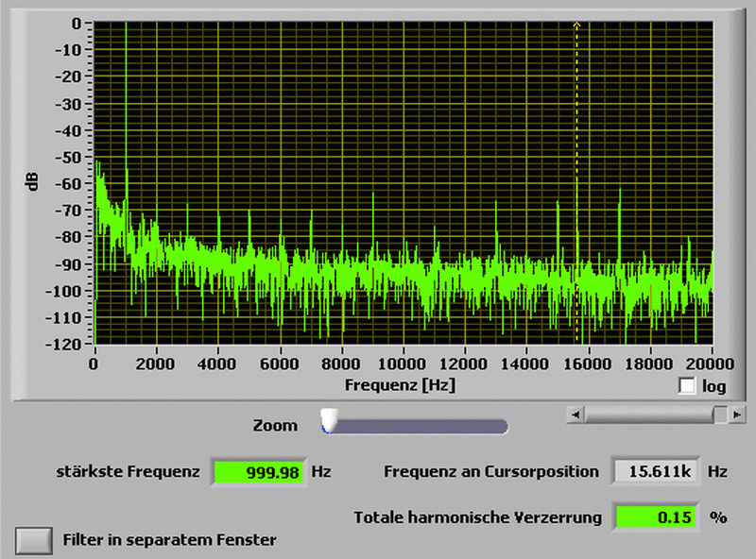Click the '20000' x-axis tick label
756x559 pixels.
pyautogui.click(x=711, y=364)
